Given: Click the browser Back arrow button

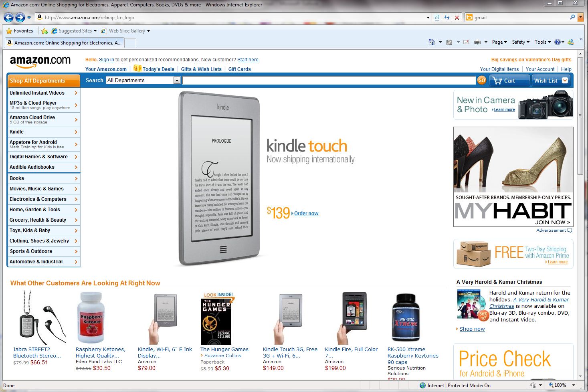Looking at the screenshot, I should [x=8, y=17].
